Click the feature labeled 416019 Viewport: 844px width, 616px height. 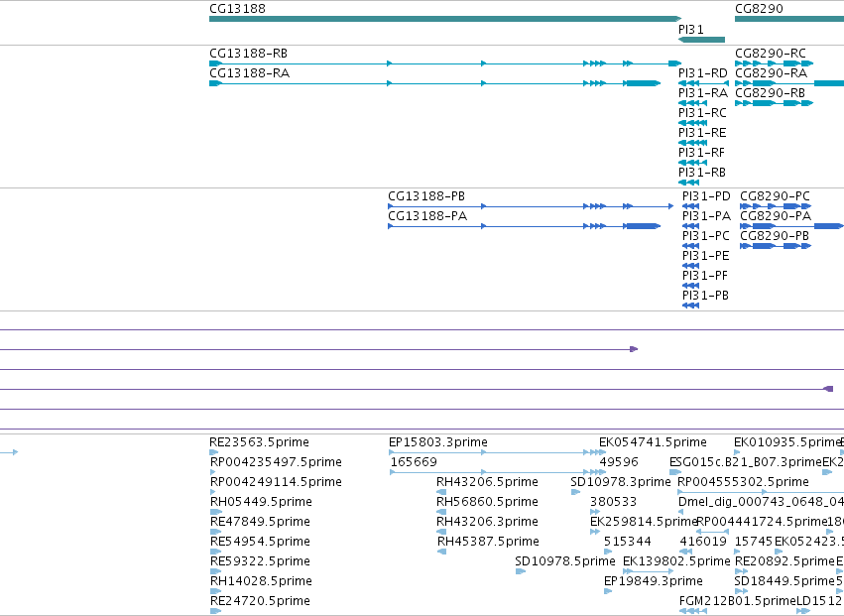click(x=703, y=543)
